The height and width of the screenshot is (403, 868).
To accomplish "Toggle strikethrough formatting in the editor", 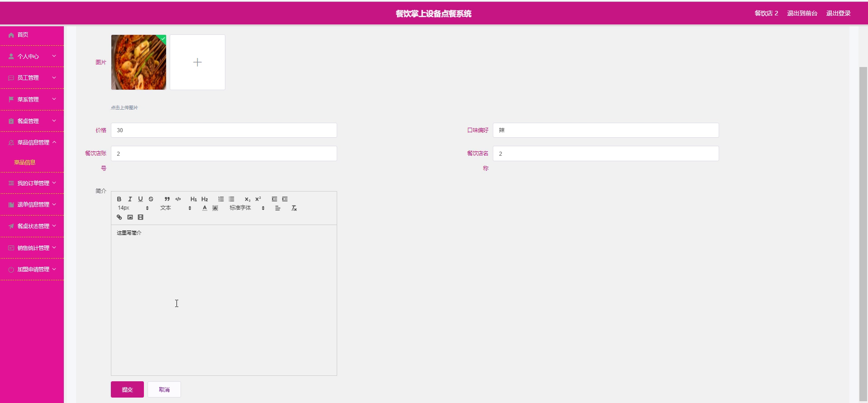I will click(151, 199).
